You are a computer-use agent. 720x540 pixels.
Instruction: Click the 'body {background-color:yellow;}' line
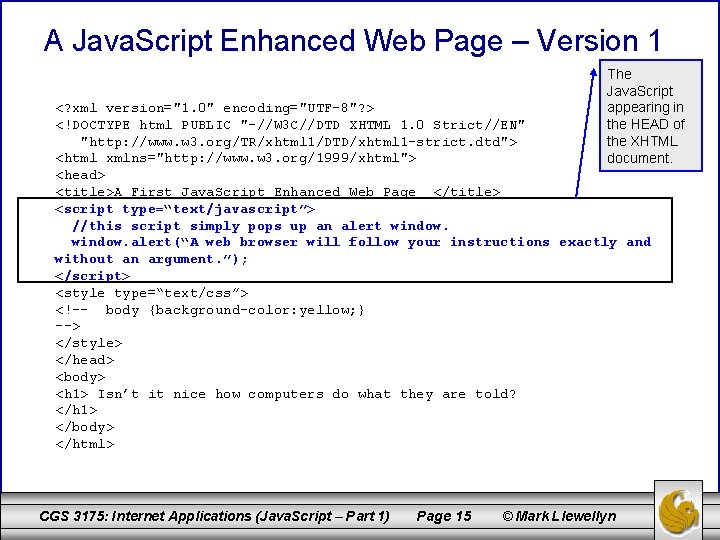(210, 310)
